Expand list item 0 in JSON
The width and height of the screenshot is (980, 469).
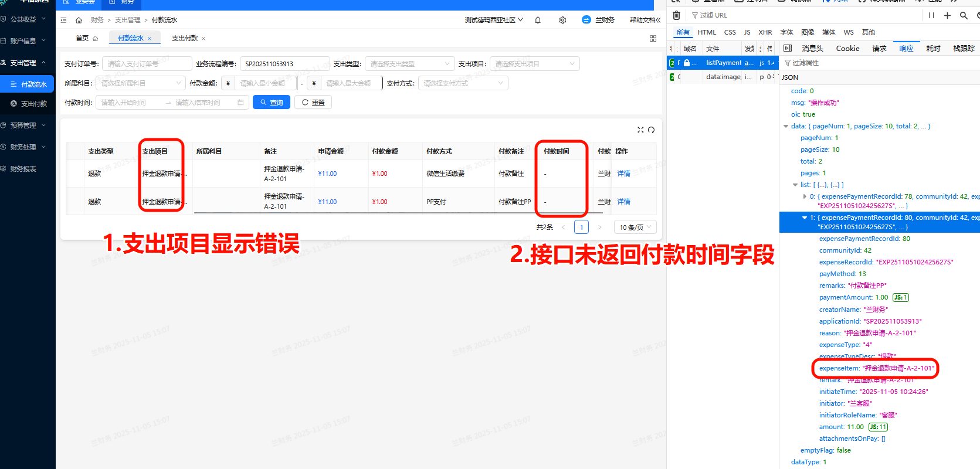pos(805,196)
